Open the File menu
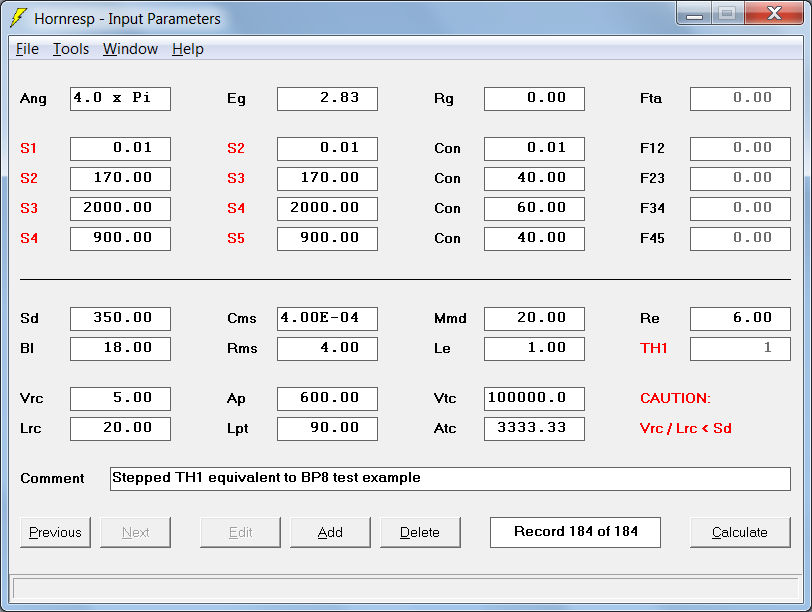This screenshot has height=612, width=812. click(27, 49)
